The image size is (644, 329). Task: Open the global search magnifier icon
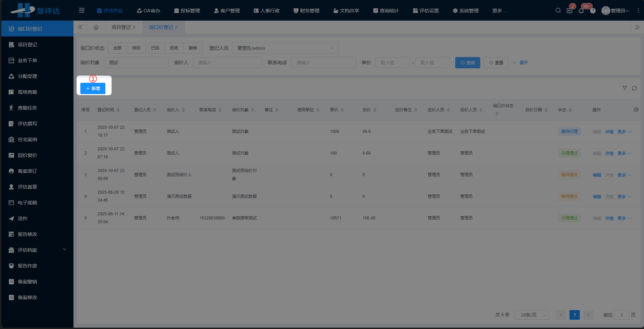558,10
